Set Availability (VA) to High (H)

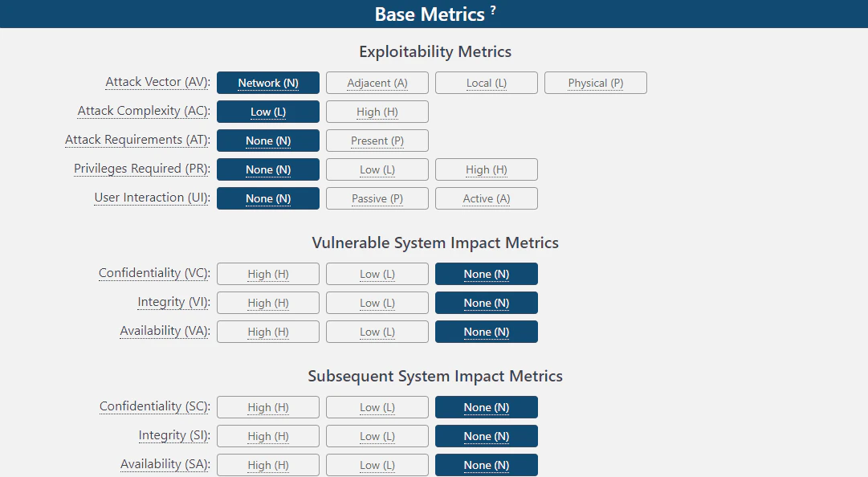tap(268, 332)
